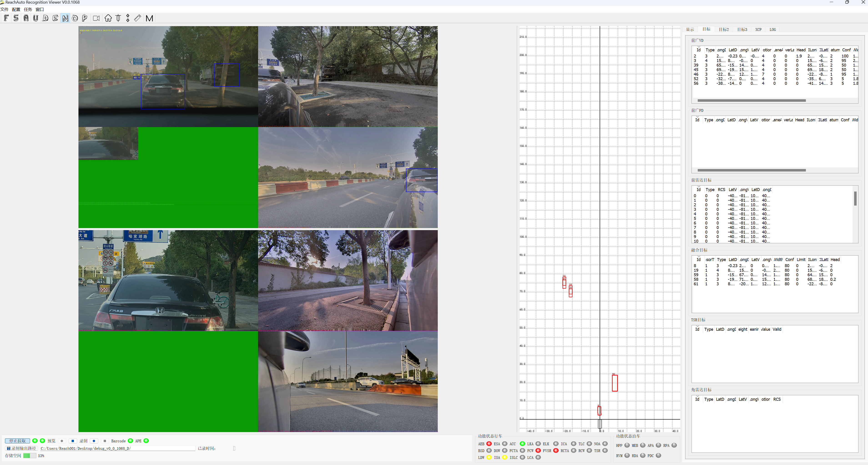Click the A toolbar icon

pos(26,18)
